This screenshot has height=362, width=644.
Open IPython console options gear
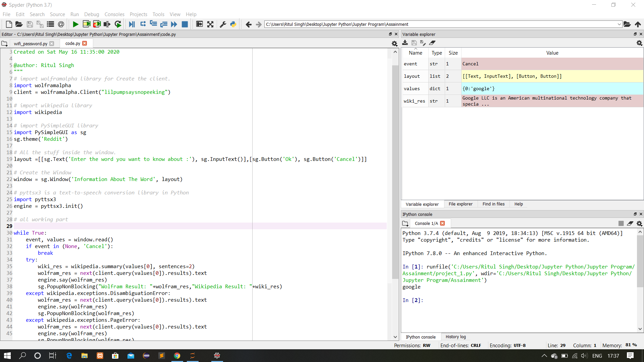[639, 224]
